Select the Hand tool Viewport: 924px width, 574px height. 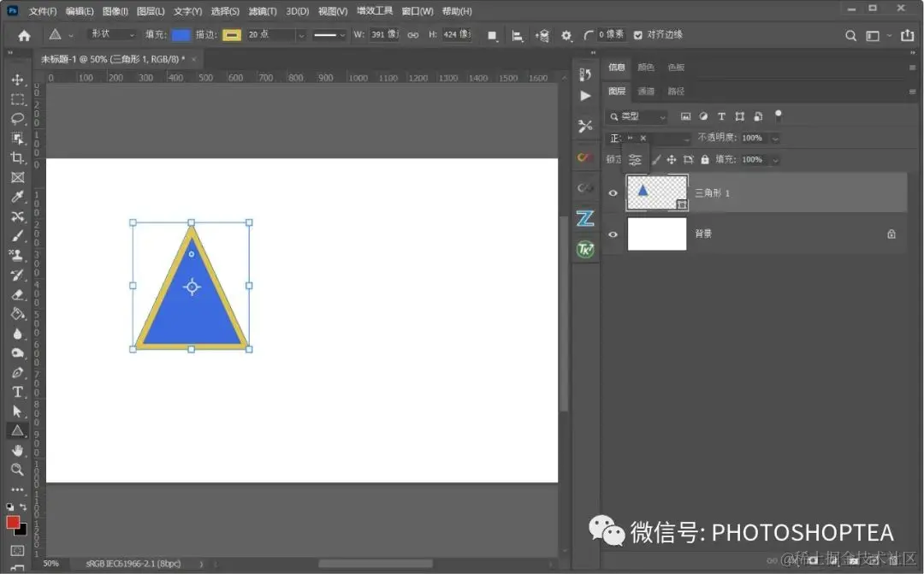pyautogui.click(x=17, y=450)
